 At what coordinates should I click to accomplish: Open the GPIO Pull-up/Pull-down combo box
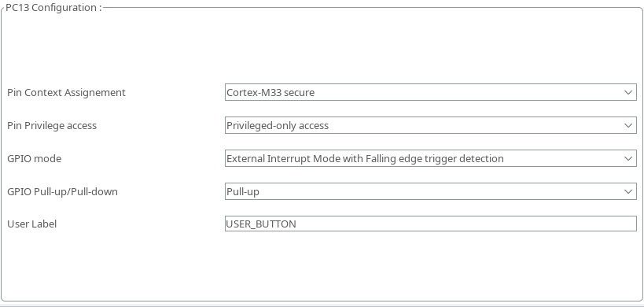430,191
